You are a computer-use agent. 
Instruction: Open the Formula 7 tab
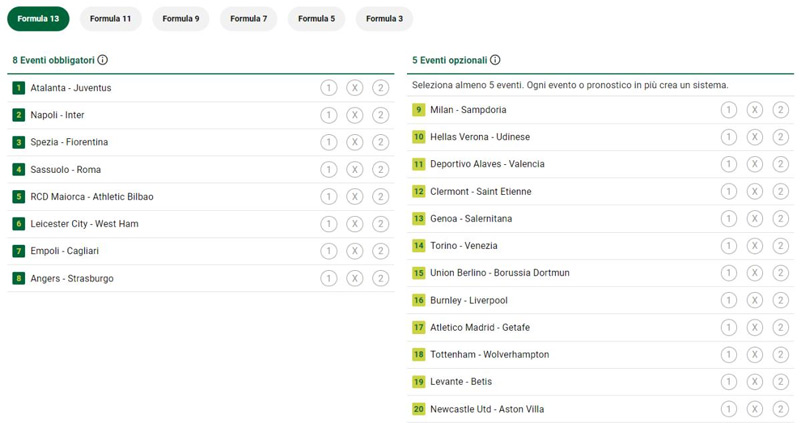[x=248, y=19]
